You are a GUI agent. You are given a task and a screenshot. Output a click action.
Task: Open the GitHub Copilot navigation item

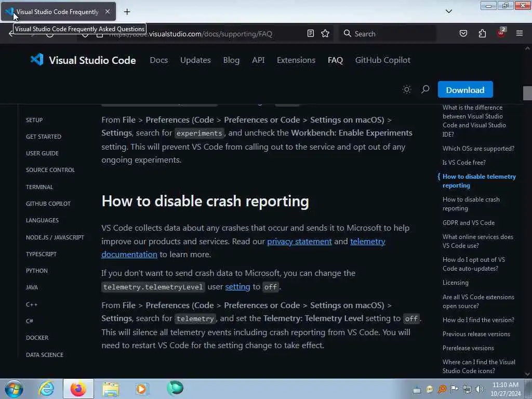[383, 60]
